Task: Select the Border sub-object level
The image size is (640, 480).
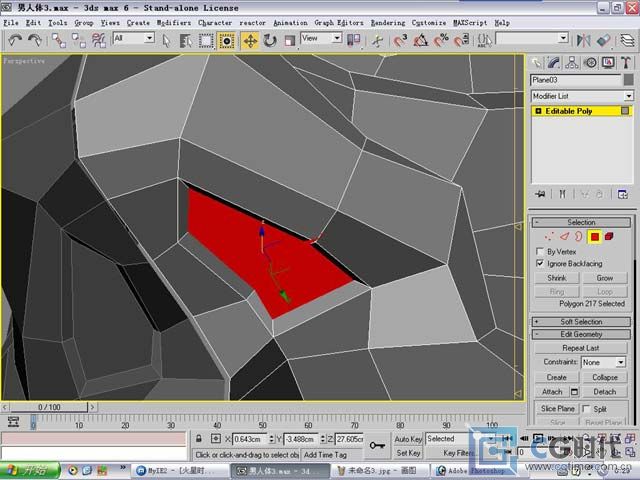Action: (579, 236)
